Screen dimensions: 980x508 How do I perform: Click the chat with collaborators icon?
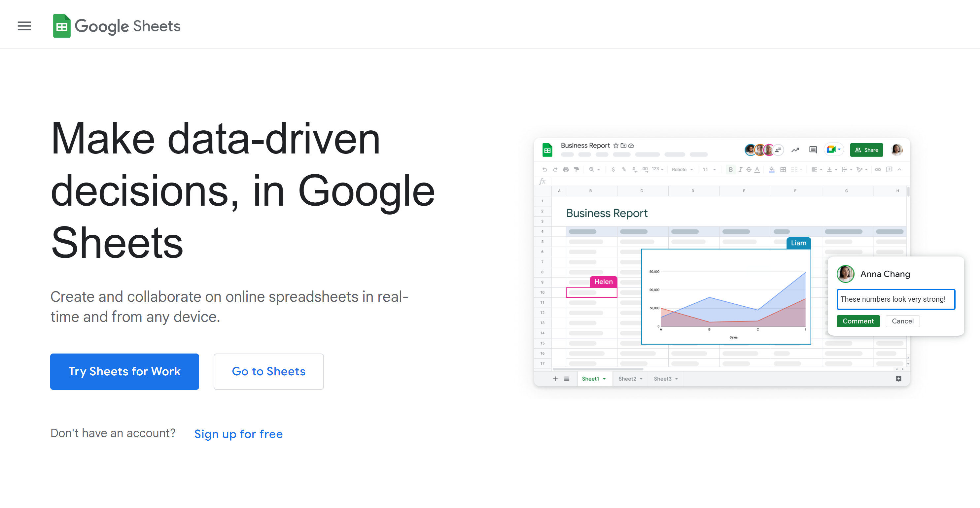pos(779,150)
